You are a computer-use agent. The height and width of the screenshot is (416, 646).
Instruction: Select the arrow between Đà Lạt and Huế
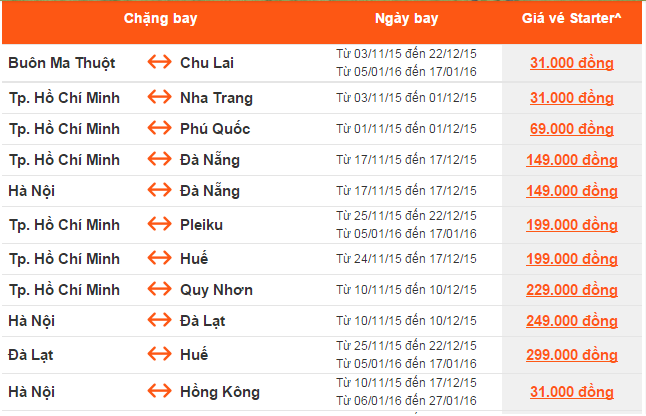160,354
